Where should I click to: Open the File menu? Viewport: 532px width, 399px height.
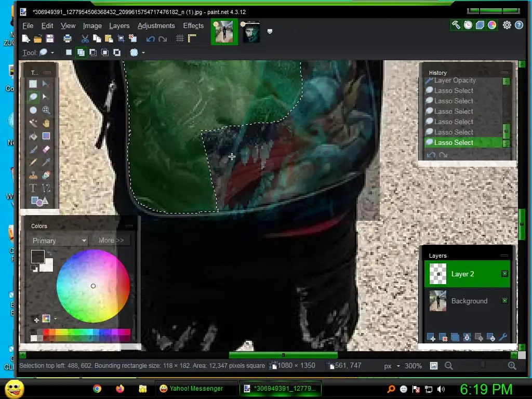28,26
